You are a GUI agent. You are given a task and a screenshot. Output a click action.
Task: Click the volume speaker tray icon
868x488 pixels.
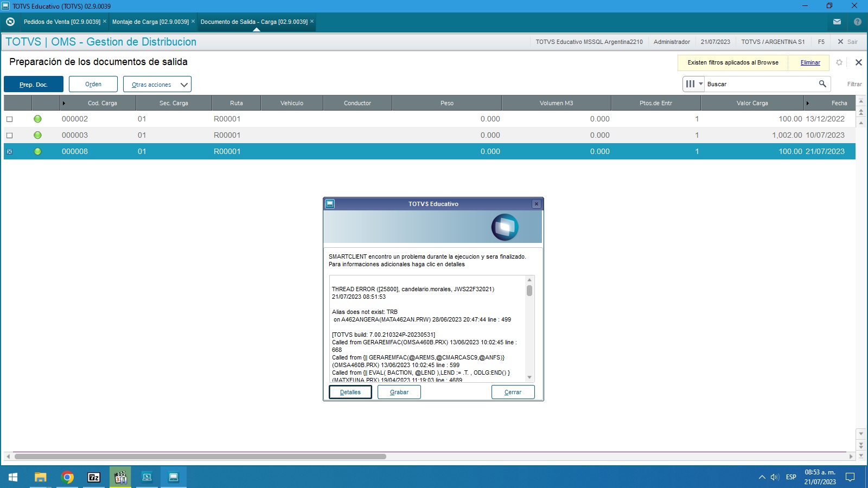[775, 477]
